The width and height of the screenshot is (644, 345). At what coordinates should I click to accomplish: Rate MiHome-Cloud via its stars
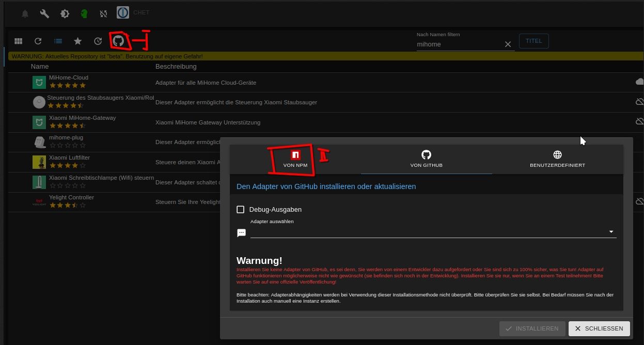pyautogui.click(x=68, y=85)
